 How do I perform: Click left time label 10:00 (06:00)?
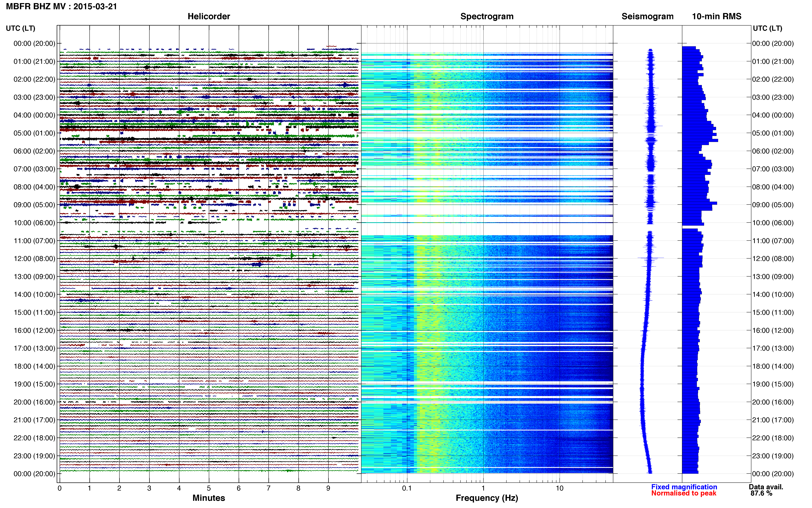click(34, 223)
